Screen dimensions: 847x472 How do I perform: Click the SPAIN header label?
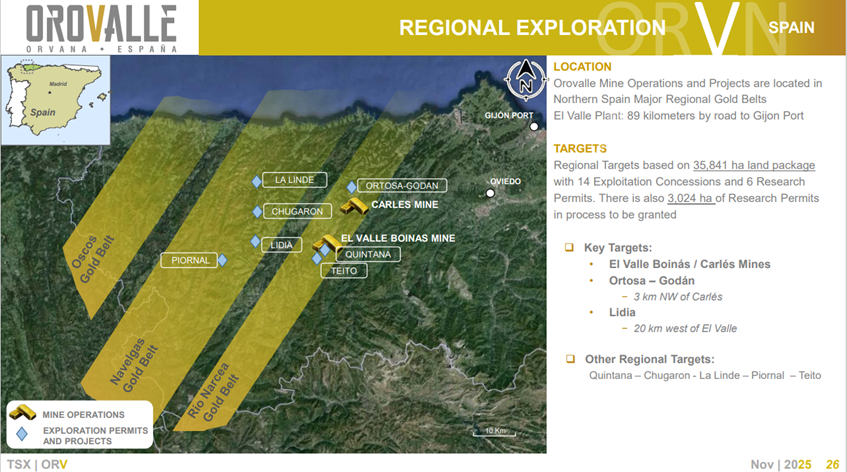(x=791, y=28)
